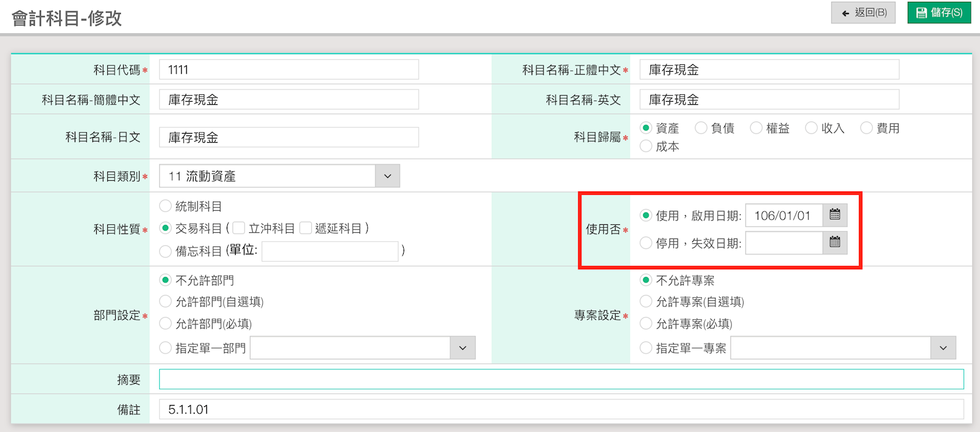Click the 儲存(S) save button
The image size is (980, 432).
coord(939,12)
